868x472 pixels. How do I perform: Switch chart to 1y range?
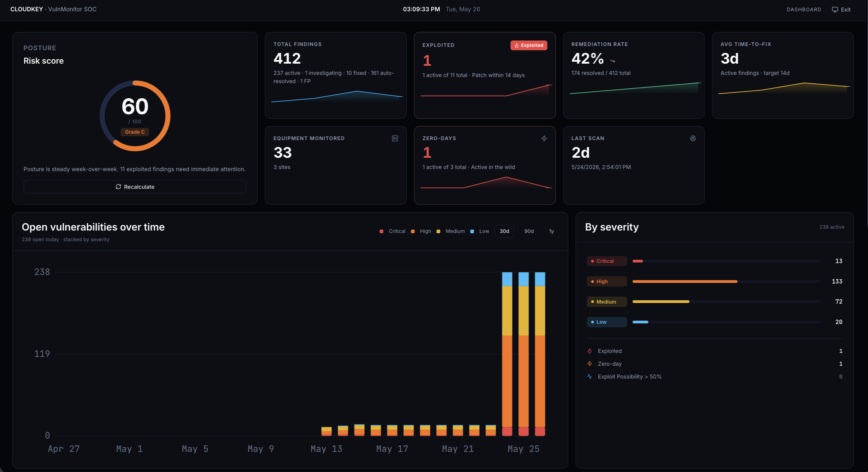pos(551,231)
